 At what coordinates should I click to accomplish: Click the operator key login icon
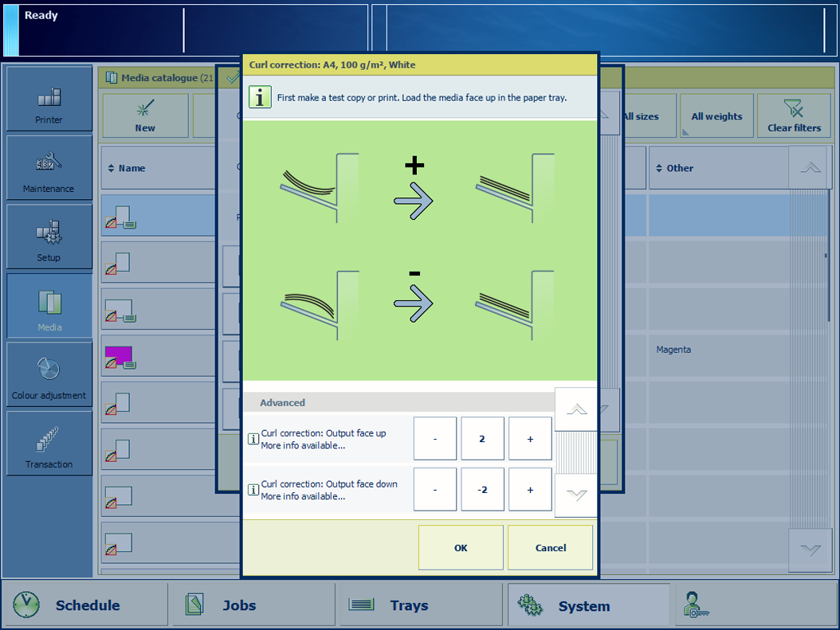point(695,605)
